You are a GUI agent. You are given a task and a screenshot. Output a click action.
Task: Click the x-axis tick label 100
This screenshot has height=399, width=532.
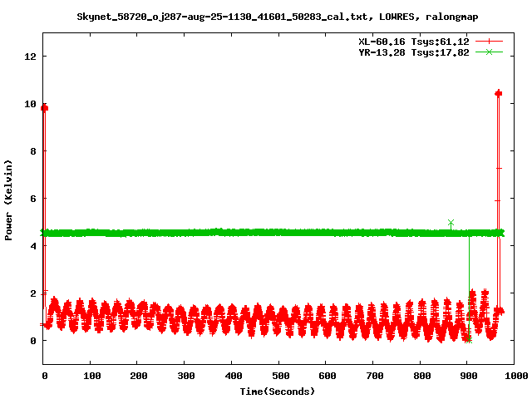coord(92,376)
